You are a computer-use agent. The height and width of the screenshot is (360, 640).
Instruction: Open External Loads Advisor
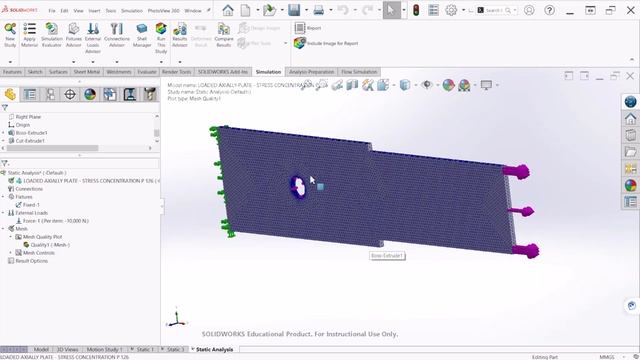(93, 38)
